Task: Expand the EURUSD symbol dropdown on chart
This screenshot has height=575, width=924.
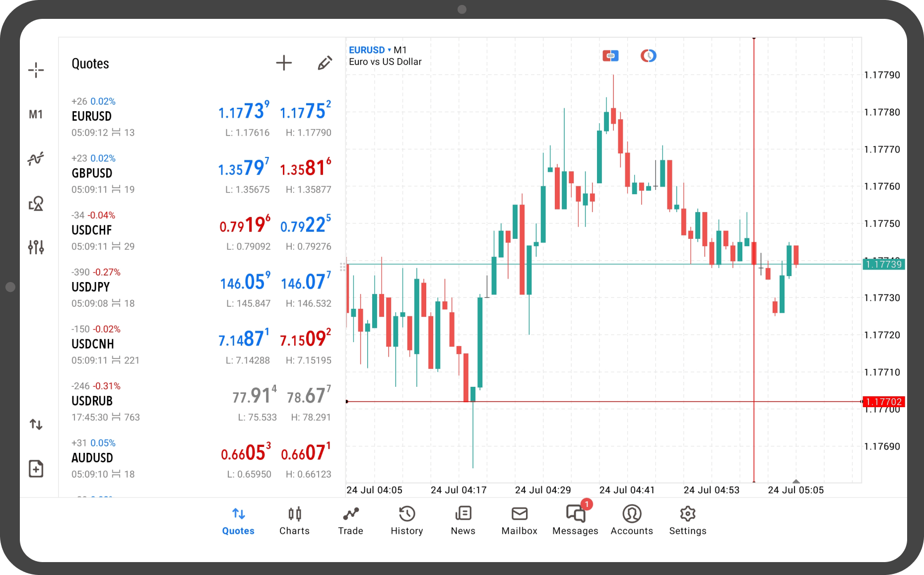Action: click(x=370, y=50)
